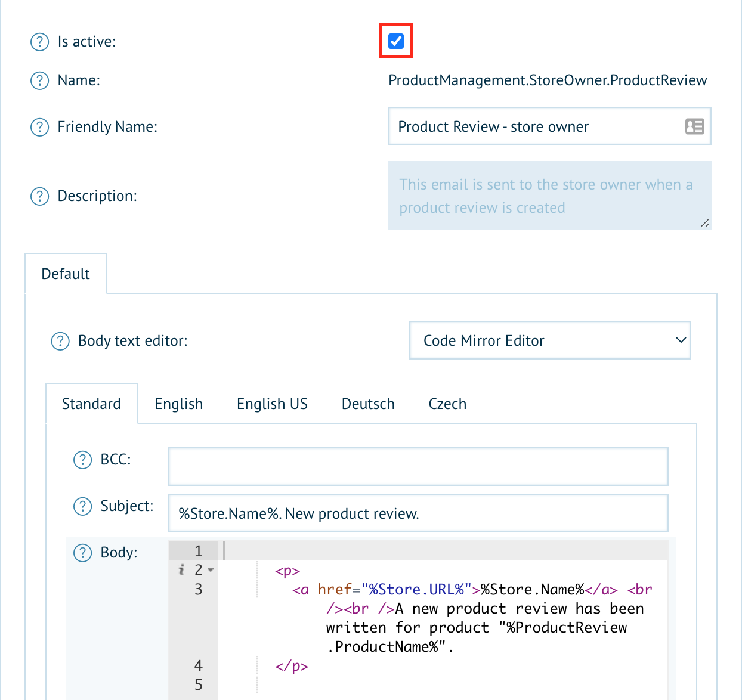Image resolution: width=742 pixels, height=700 pixels.
Task: Click help icon beside Name label
Action: (x=39, y=80)
